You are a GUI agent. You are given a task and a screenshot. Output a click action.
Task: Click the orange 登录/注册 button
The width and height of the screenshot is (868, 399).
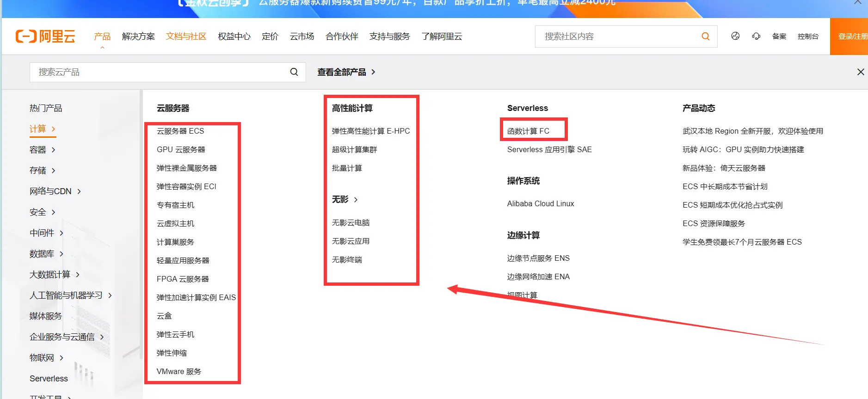click(x=849, y=36)
